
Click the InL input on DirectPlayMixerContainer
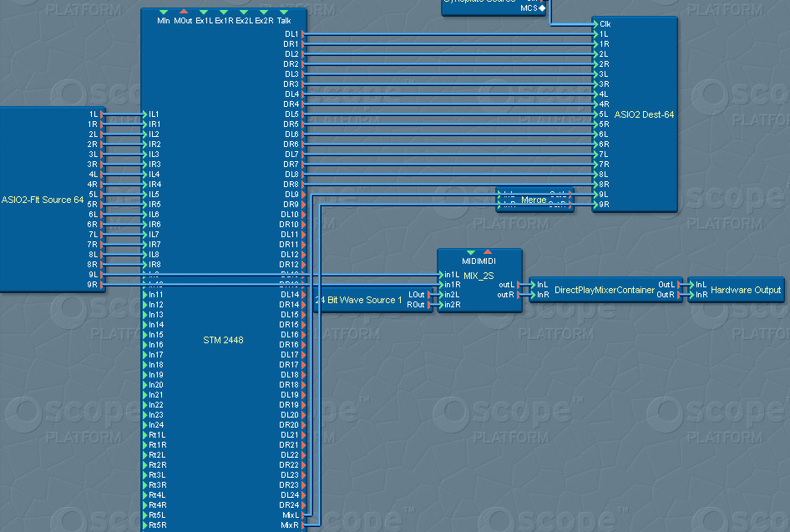(x=533, y=285)
